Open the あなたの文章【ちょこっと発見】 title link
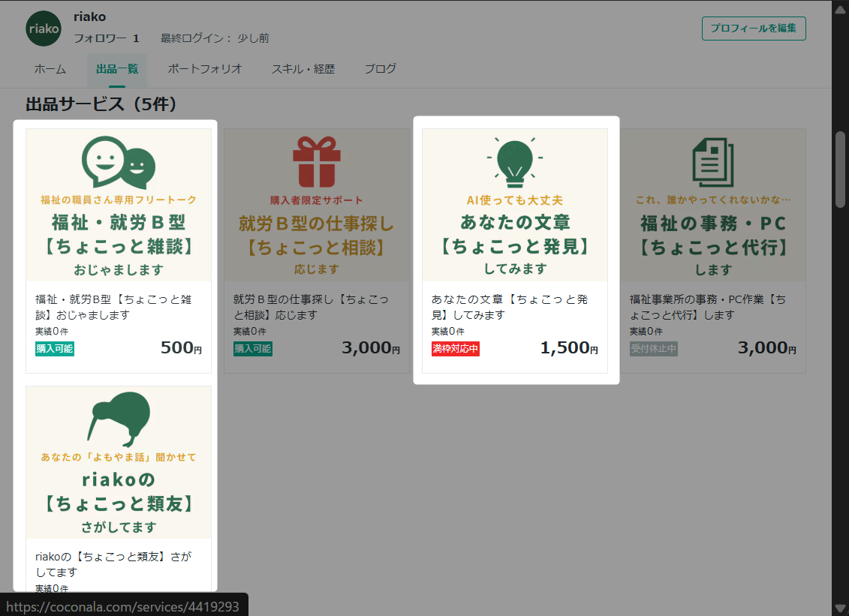 point(510,307)
